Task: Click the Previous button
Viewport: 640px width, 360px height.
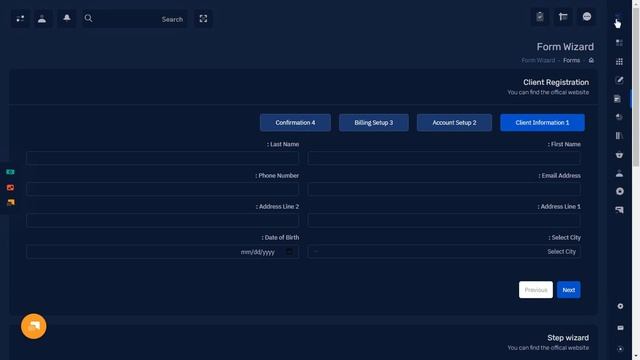Action: pos(536,290)
